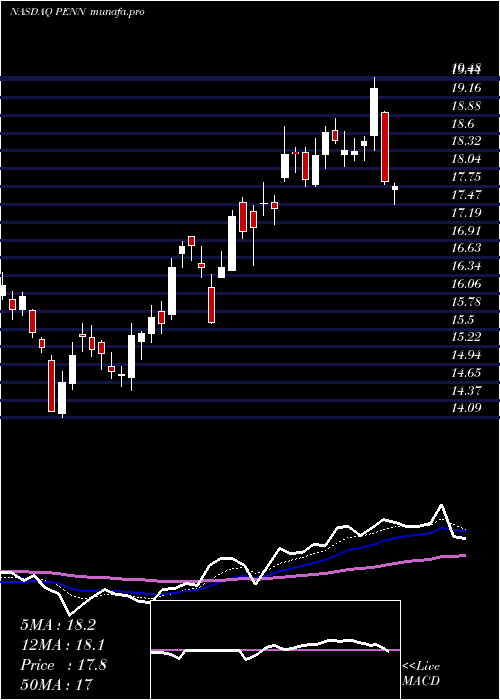Screen dimensions: 500x700
Task: Click the 16.63 price level label
Action: 466,248
